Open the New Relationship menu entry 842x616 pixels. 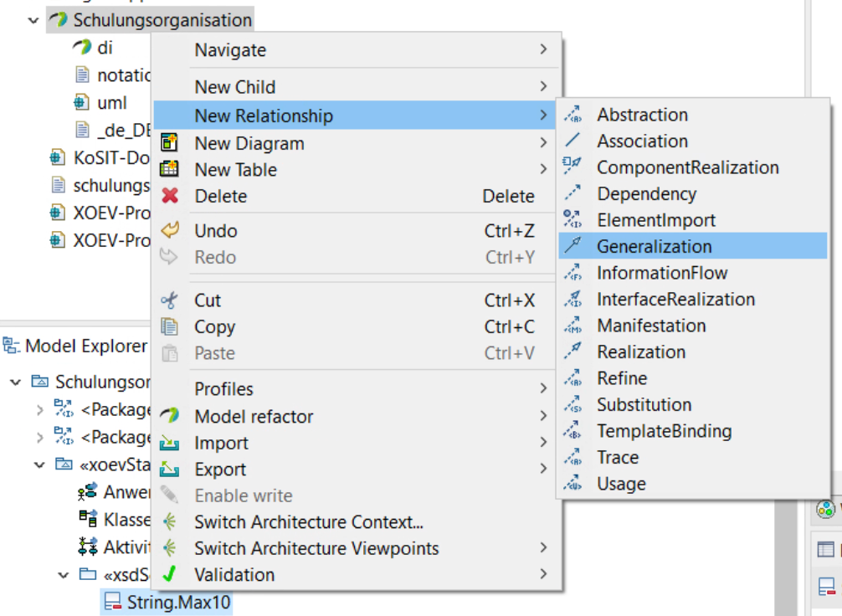pos(355,115)
